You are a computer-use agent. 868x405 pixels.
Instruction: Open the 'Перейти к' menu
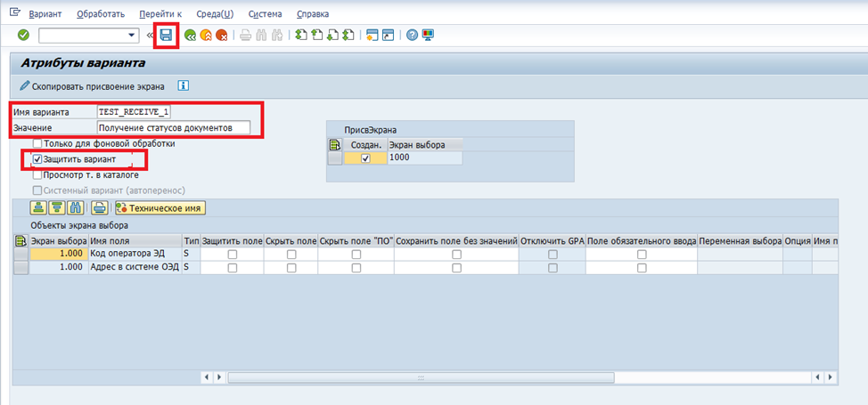[160, 14]
